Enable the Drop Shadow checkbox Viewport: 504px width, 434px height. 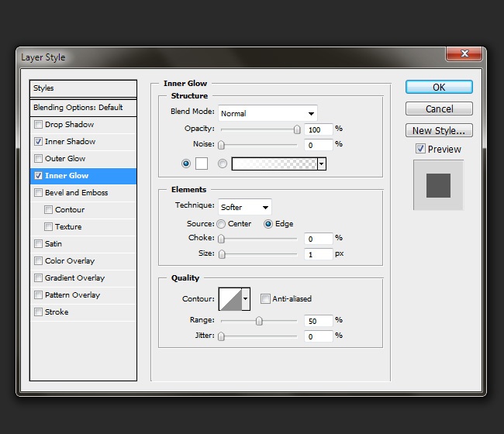[38, 124]
